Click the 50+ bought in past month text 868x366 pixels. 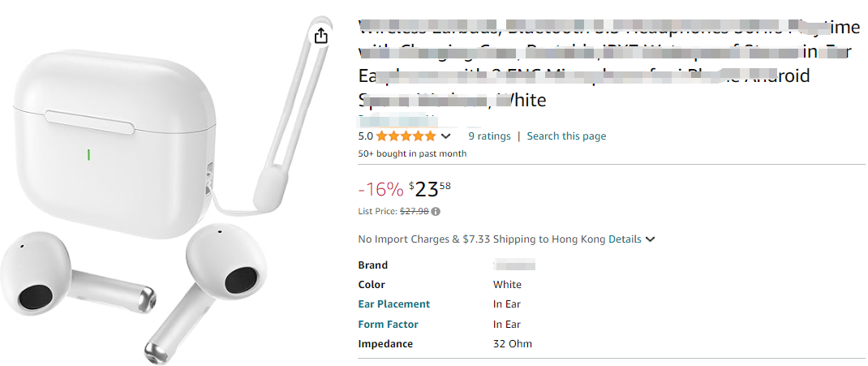click(x=412, y=153)
